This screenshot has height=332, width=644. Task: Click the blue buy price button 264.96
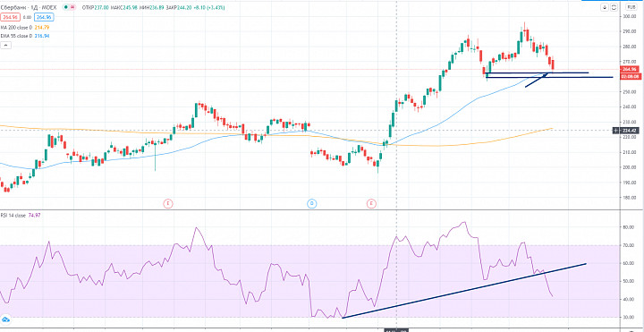coord(44,17)
